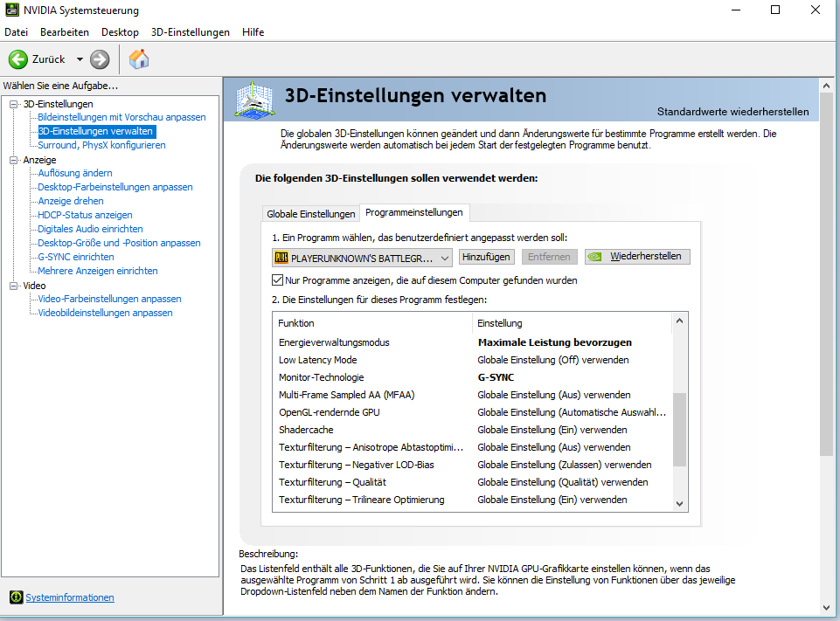Click the Wiederherstellen button

[637, 257]
